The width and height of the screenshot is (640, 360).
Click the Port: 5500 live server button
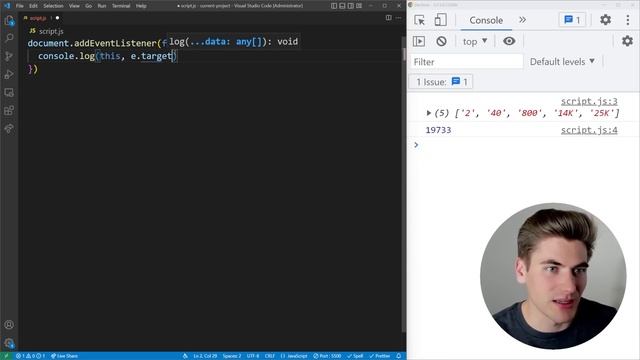(x=327, y=356)
